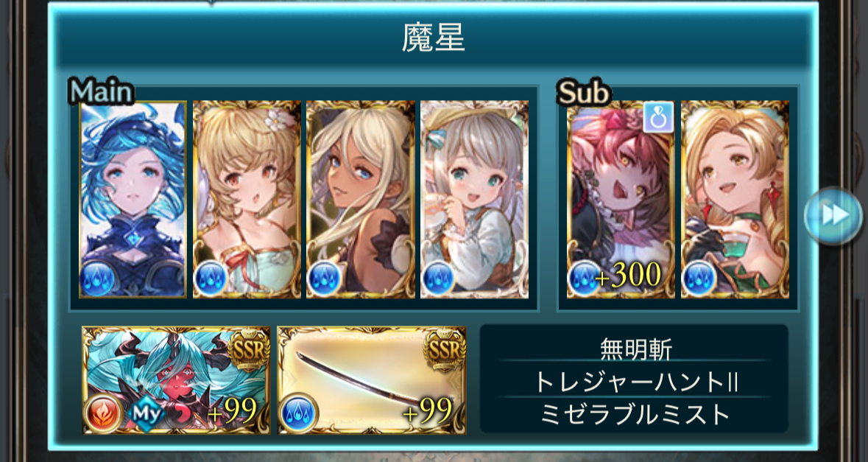Select the blue-haired main character portrait
The width and height of the screenshot is (868, 462).
tap(133, 200)
